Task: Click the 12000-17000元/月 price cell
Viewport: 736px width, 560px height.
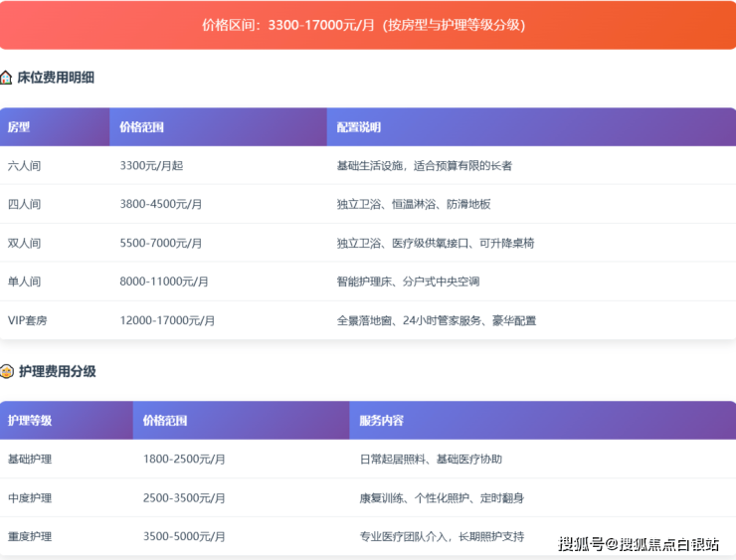Action: pos(167,320)
